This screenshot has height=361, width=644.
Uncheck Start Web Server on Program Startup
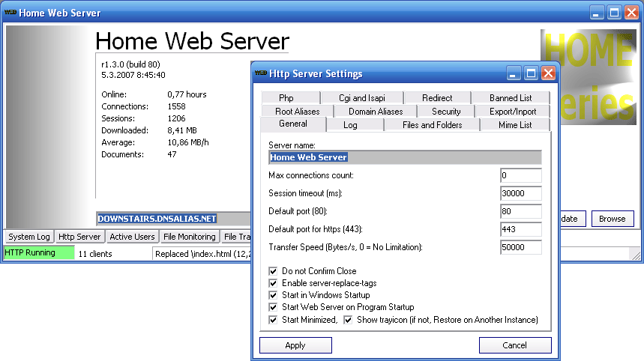coord(273,307)
